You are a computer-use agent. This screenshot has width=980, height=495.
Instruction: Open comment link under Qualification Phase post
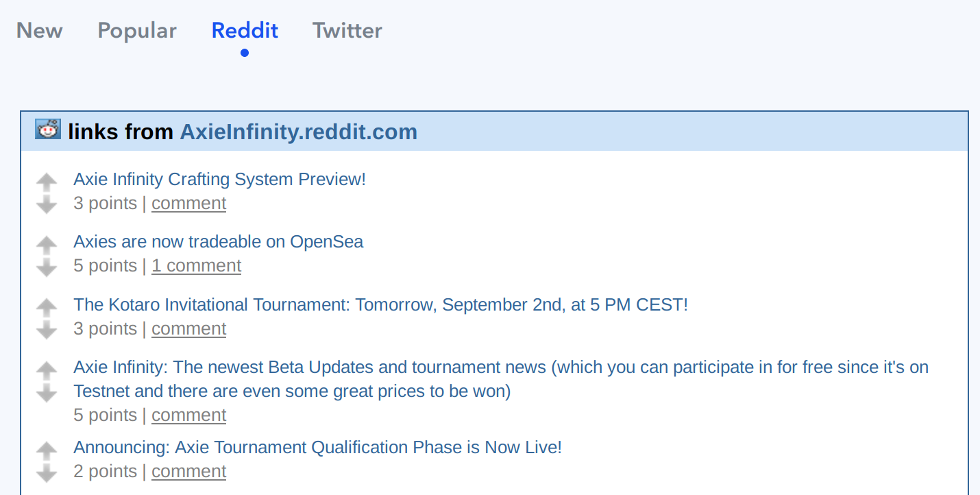pos(188,472)
